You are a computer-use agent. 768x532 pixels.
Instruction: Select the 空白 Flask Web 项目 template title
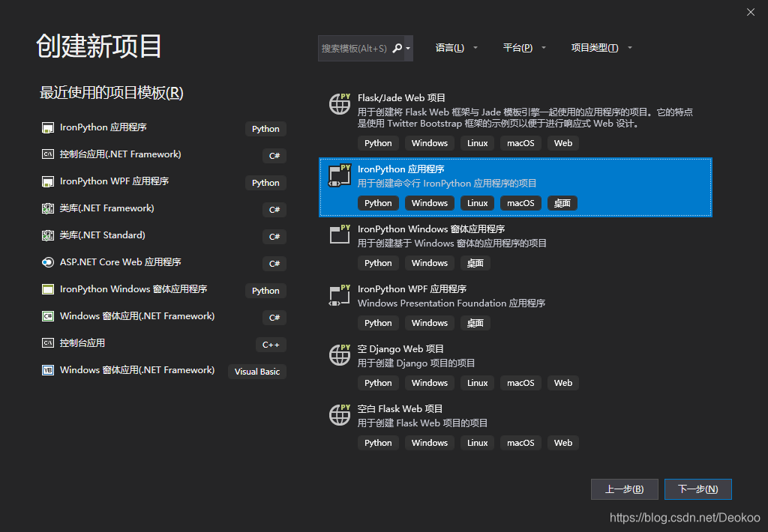400,408
